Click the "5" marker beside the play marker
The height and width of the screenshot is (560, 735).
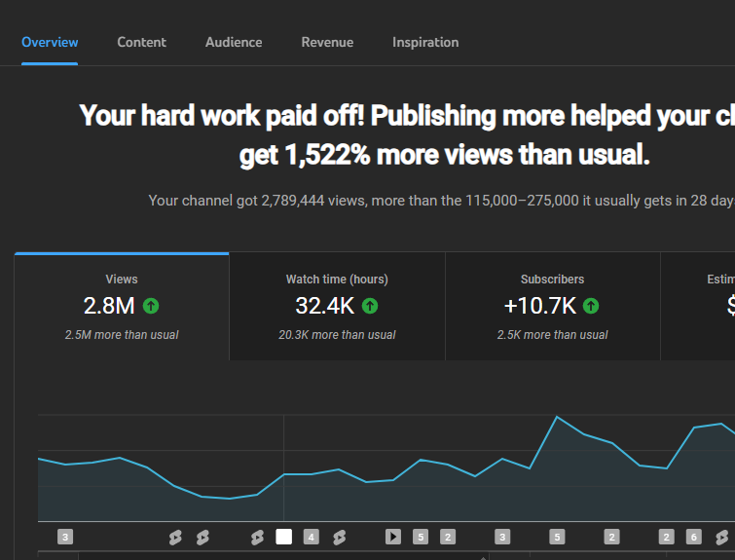coord(421,537)
